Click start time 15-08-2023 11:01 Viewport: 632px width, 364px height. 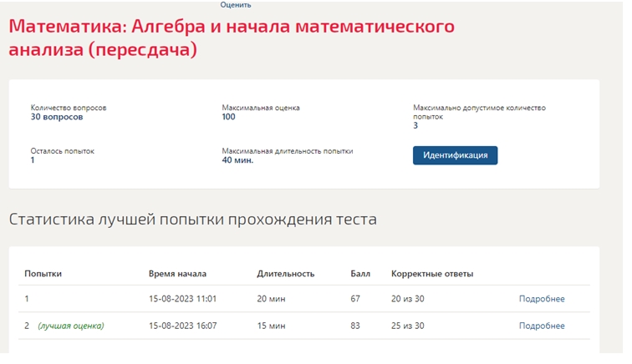click(x=182, y=299)
